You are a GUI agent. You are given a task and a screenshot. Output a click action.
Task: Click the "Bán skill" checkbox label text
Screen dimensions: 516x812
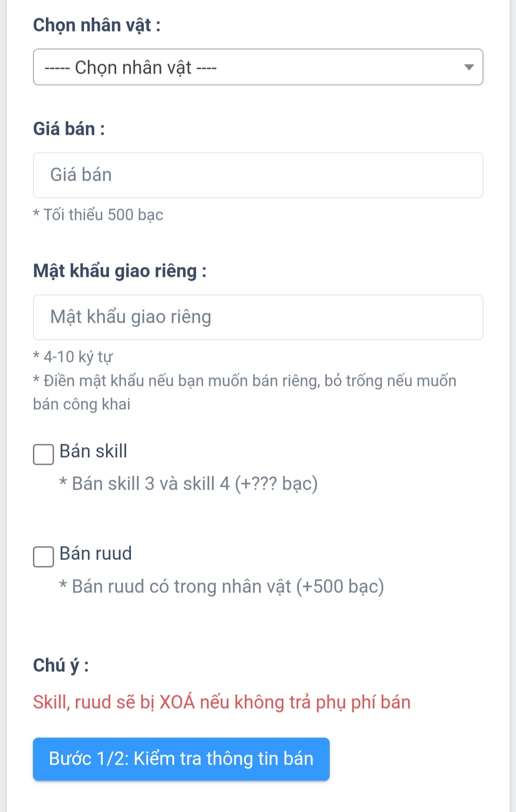(93, 451)
